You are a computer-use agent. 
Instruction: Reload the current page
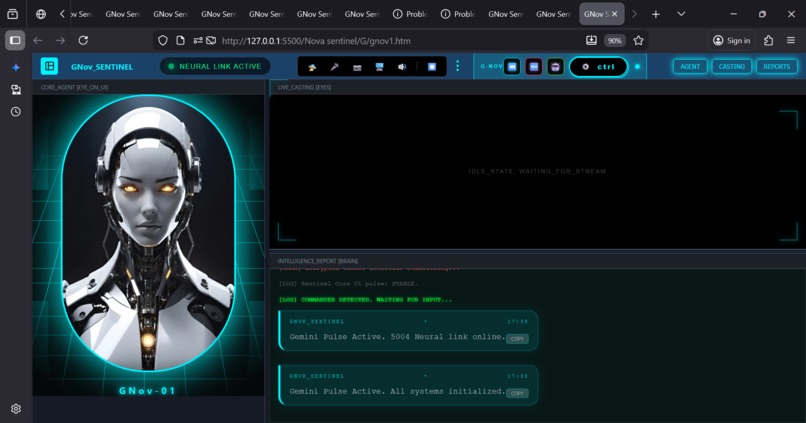[83, 41]
